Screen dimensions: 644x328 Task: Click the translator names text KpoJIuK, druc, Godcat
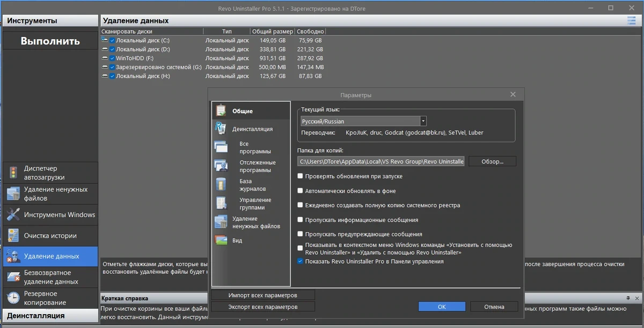click(414, 132)
